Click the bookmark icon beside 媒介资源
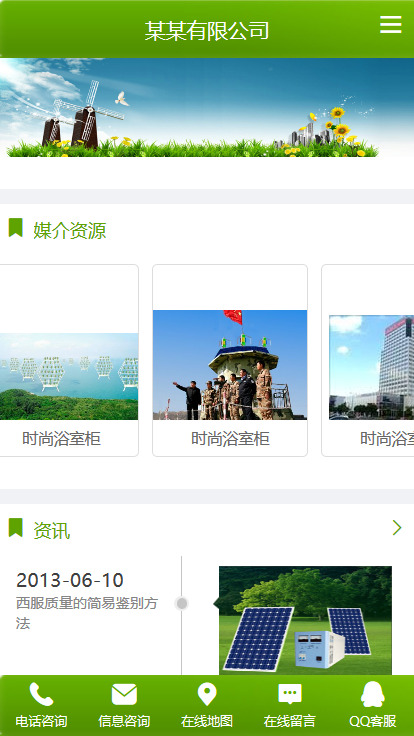The image size is (414, 736). (15, 228)
